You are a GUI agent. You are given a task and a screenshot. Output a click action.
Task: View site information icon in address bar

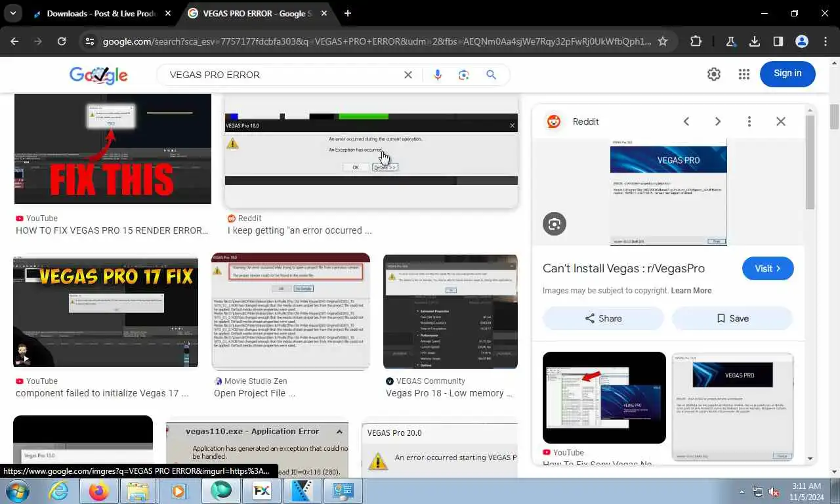tap(91, 41)
